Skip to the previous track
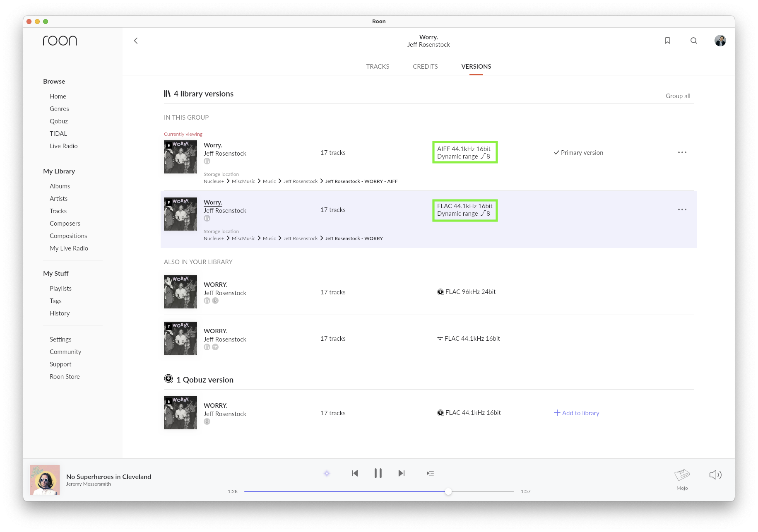 [355, 473]
